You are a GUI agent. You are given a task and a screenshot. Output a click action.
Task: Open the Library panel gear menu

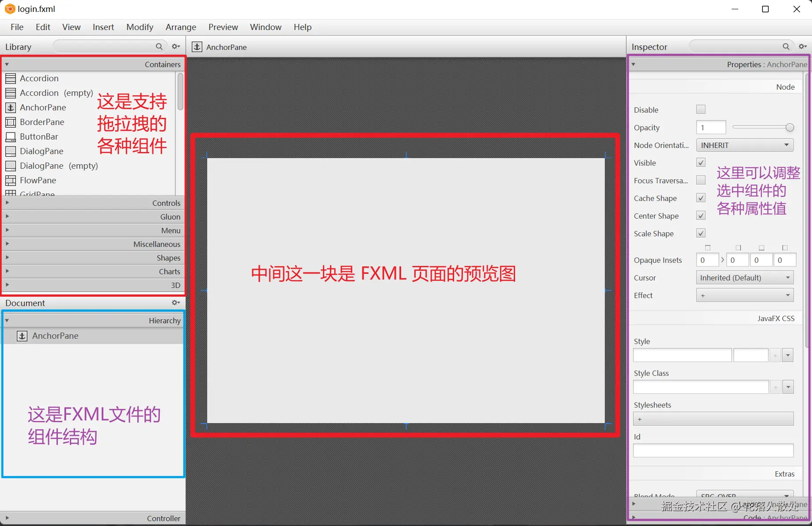(176, 46)
